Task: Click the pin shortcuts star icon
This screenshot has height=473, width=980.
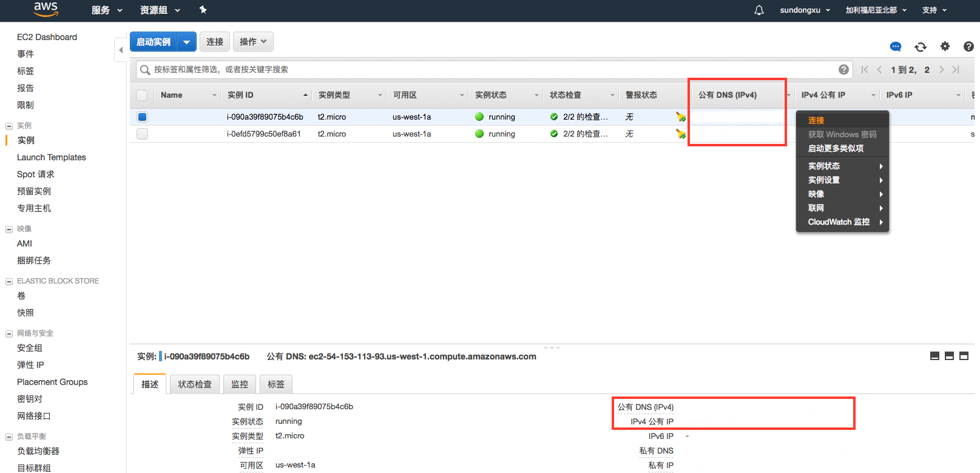Action: click(x=203, y=10)
